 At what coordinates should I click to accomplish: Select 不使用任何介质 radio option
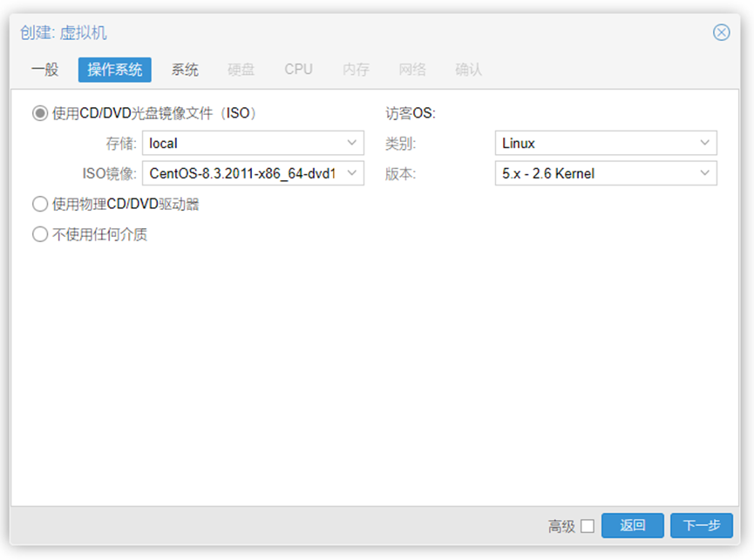[x=40, y=234]
